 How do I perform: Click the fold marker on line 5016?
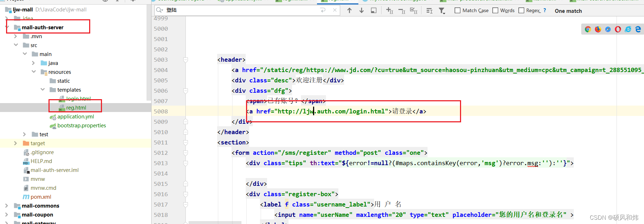185,194
